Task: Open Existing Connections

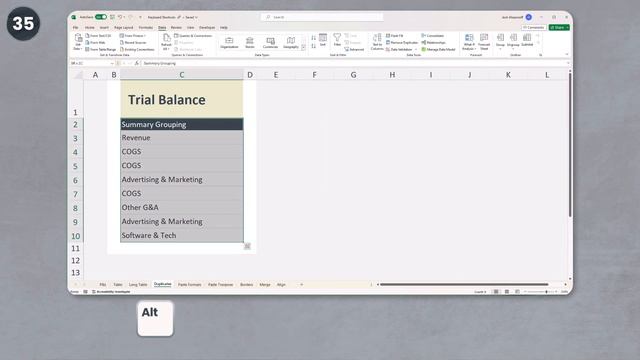Action: [137, 49]
